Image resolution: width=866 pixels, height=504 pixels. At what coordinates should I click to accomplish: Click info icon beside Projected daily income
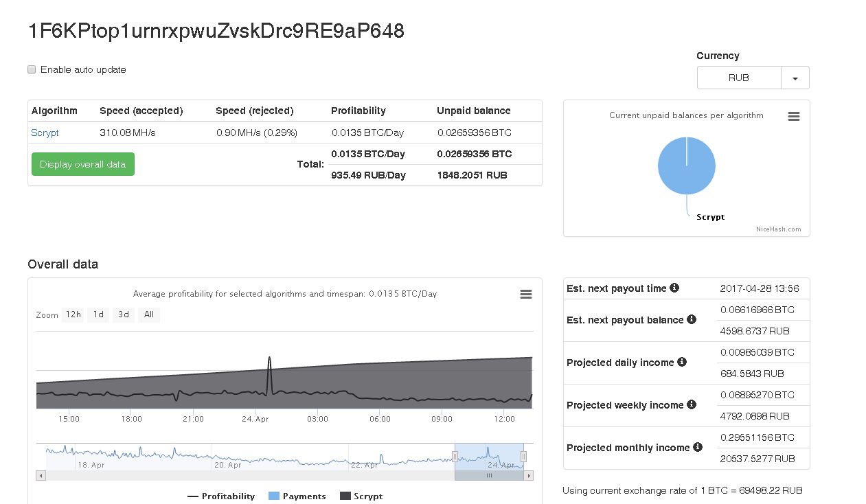click(x=682, y=362)
